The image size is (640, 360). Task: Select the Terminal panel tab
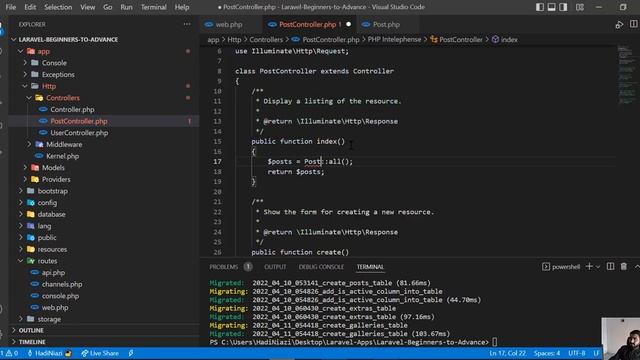click(370, 267)
